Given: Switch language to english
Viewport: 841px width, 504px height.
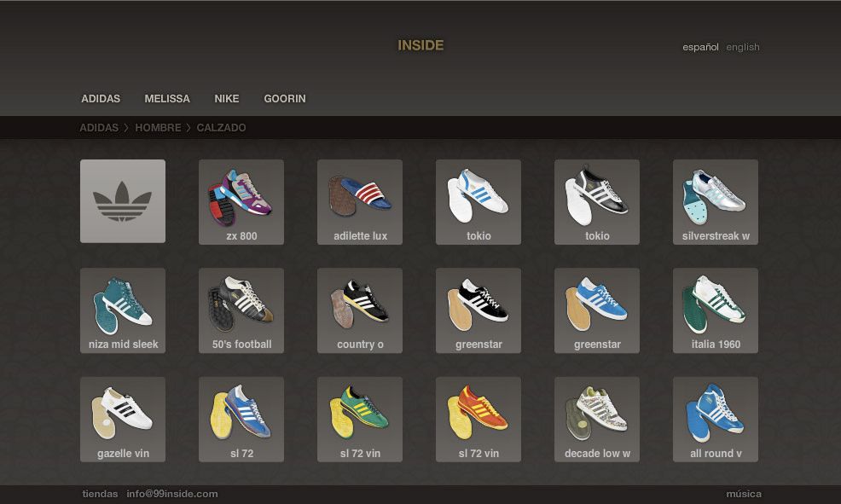Looking at the screenshot, I should (743, 47).
